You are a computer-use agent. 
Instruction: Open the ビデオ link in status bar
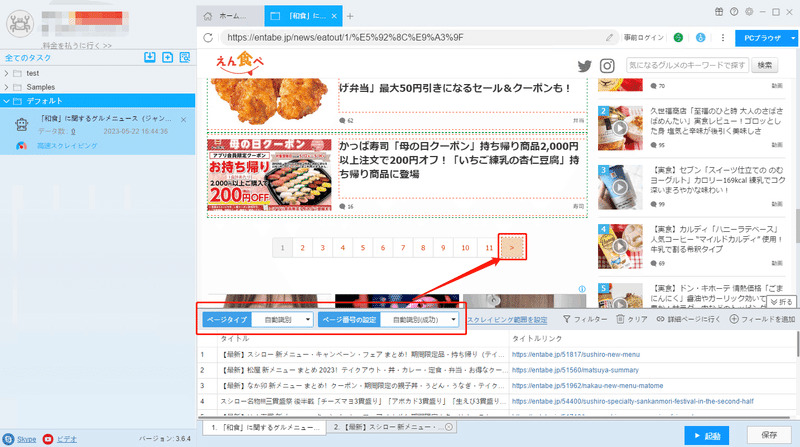pos(66,439)
